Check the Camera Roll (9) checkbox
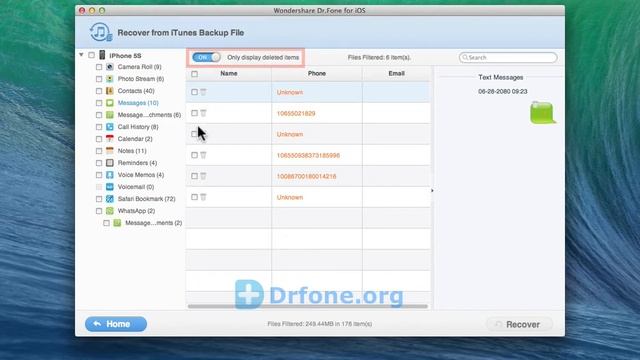The height and width of the screenshot is (360, 640). point(99,67)
